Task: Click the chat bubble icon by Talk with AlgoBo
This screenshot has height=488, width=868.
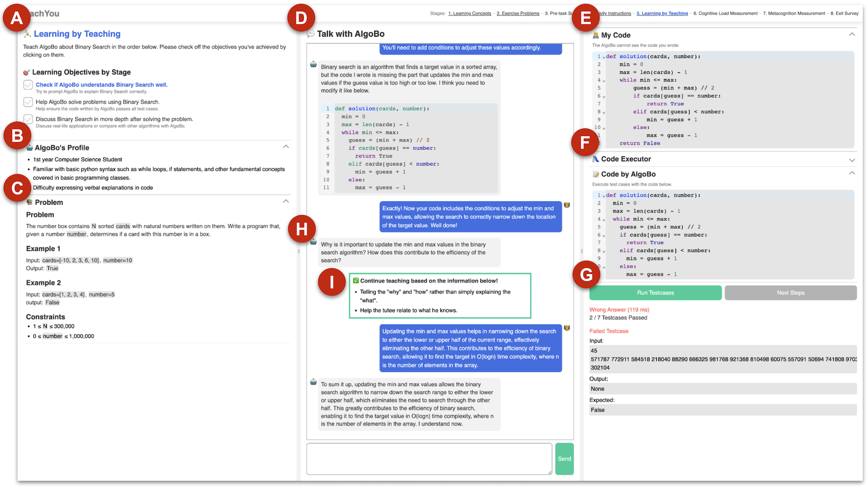Action: click(311, 34)
